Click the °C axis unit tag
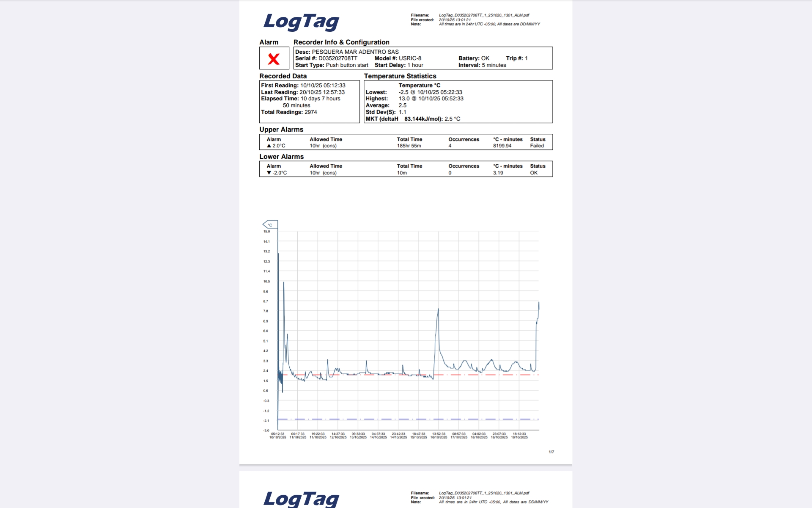Screen dimensions: 812x508 [x=270, y=225]
